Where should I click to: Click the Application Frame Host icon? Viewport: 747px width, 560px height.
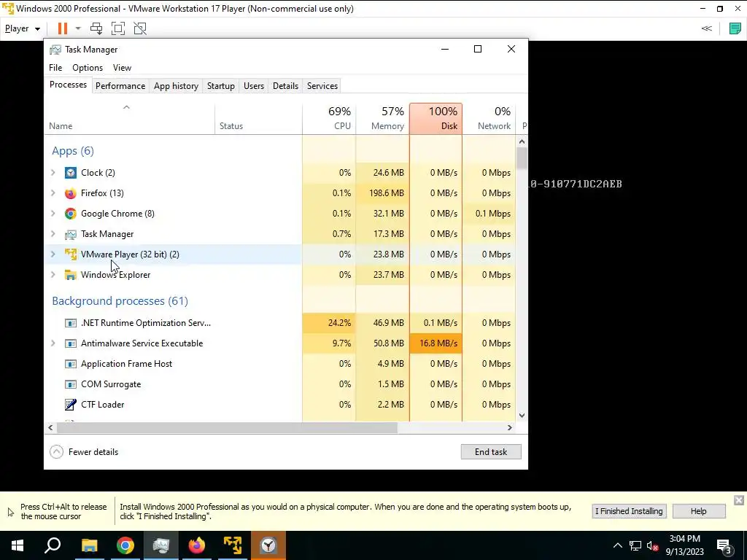point(71,364)
